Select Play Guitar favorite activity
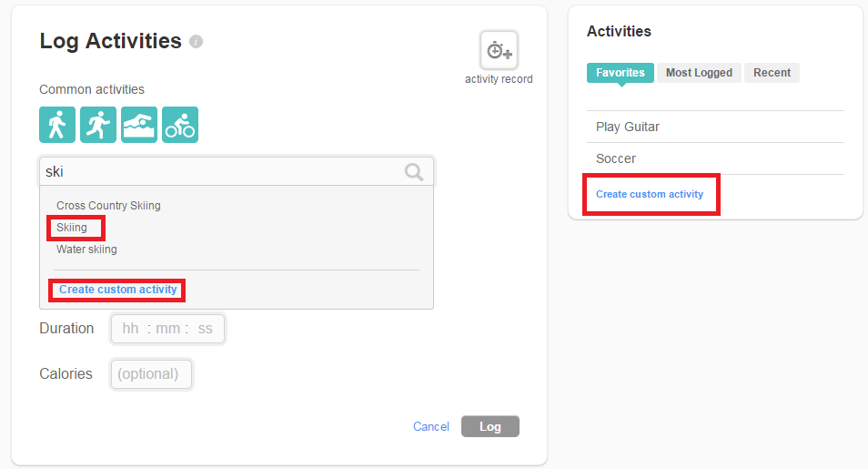Viewport: 868px width, 469px height. tap(628, 127)
